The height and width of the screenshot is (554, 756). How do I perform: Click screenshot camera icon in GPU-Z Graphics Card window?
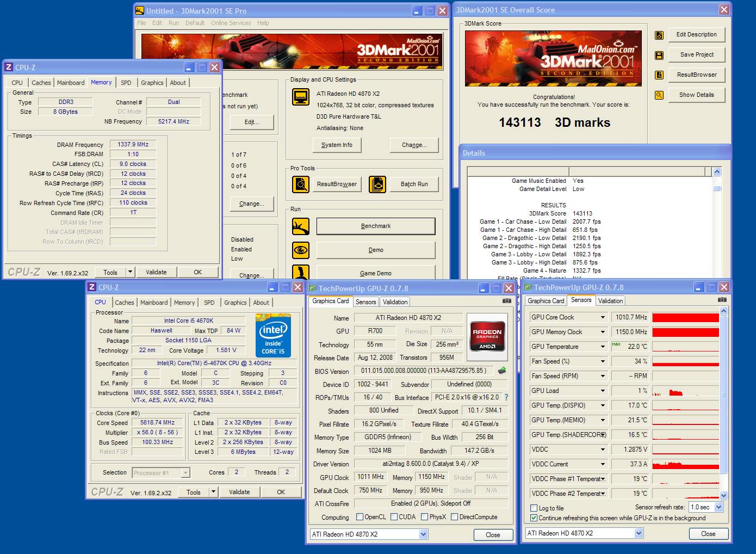coord(506,301)
